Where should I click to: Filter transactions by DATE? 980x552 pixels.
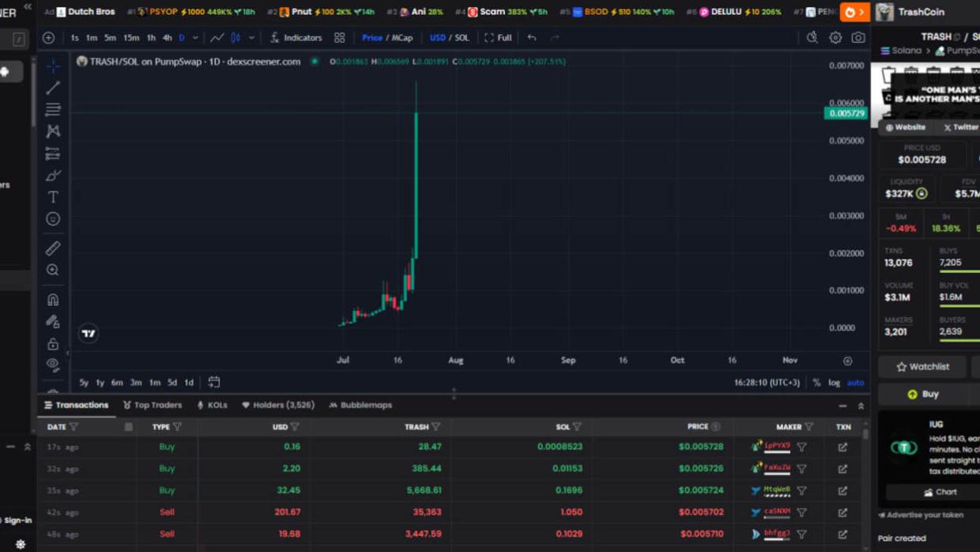pyautogui.click(x=73, y=427)
